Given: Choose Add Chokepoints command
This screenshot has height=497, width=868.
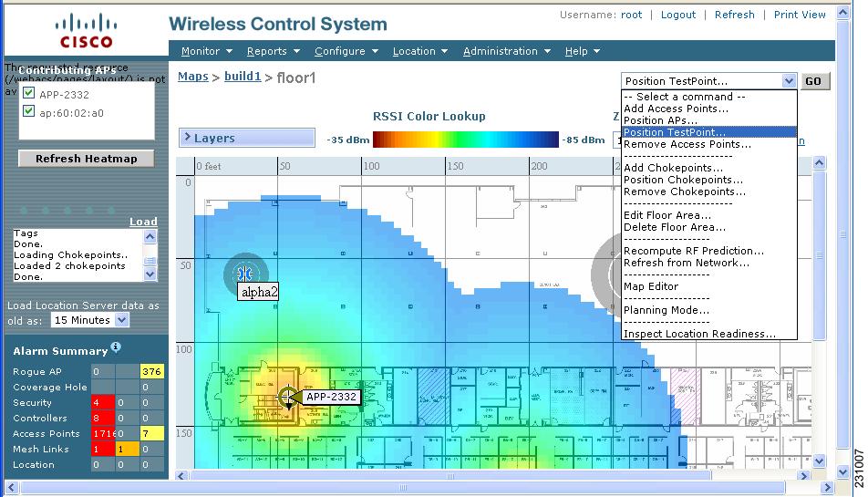Looking at the screenshot, I should (x=708, y=168).
